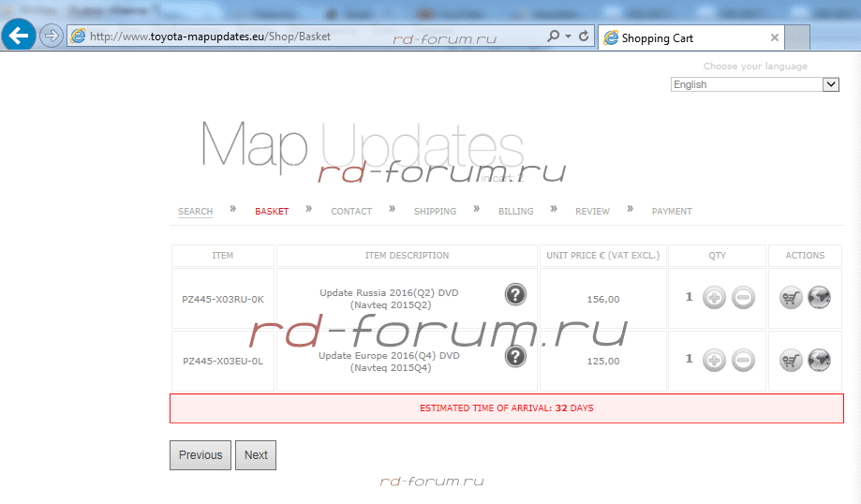The height and width of the screenshot is (504, 861).
Task: Click the Update Russia 2016(Q2) DVD description
Action: (390, 299)
